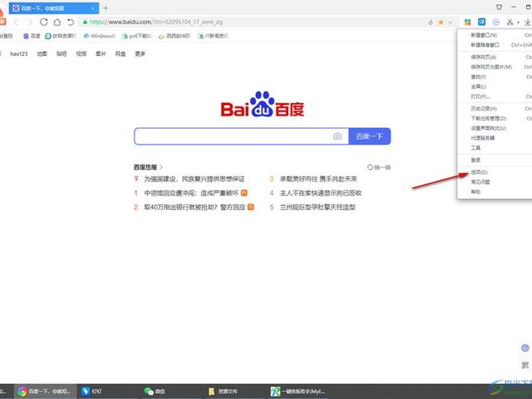Open the home page via house icon
This screenshot has width=532, height=399.
click(57, 22)
